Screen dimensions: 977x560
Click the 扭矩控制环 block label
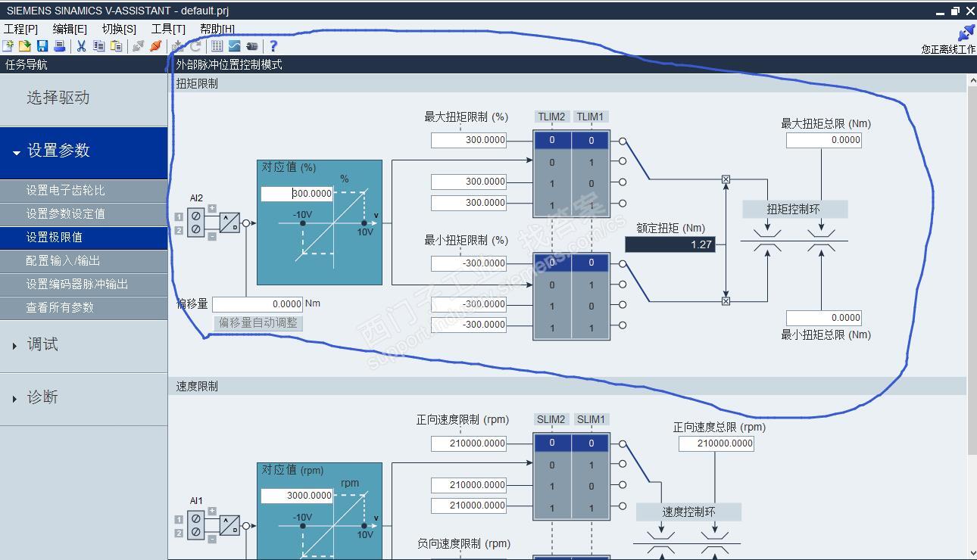(794, 210)
